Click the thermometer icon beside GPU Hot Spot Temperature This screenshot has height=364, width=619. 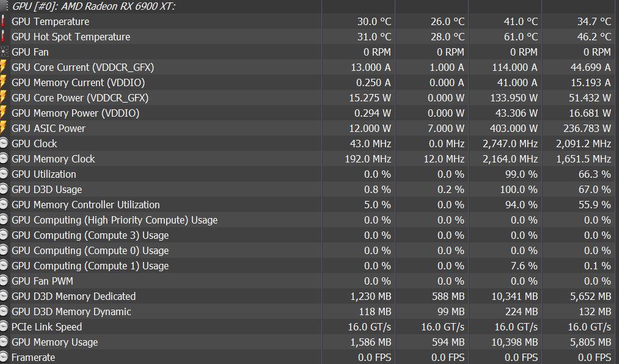click(x=3, y=37)
